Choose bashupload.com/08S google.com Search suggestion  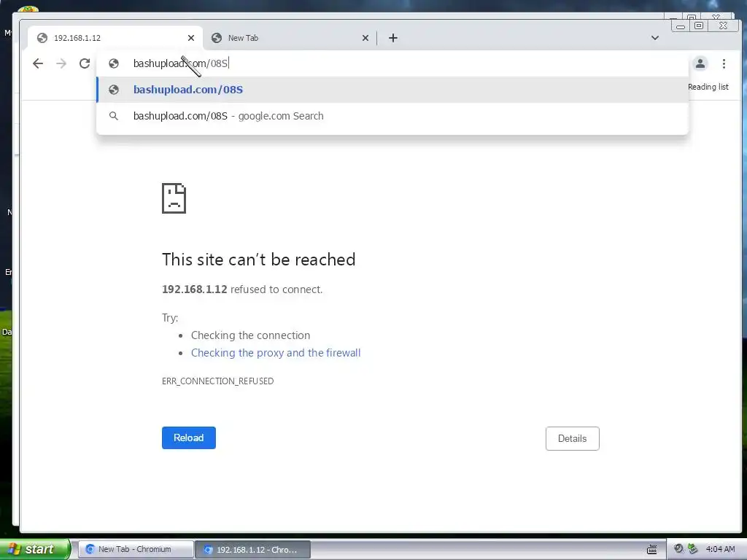(392, 116)
